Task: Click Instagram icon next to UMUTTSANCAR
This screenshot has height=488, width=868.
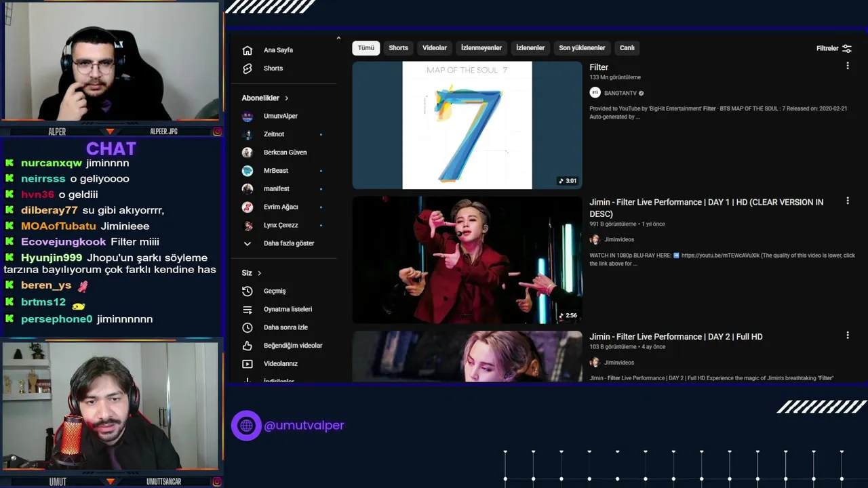Action: click(217, 482)
